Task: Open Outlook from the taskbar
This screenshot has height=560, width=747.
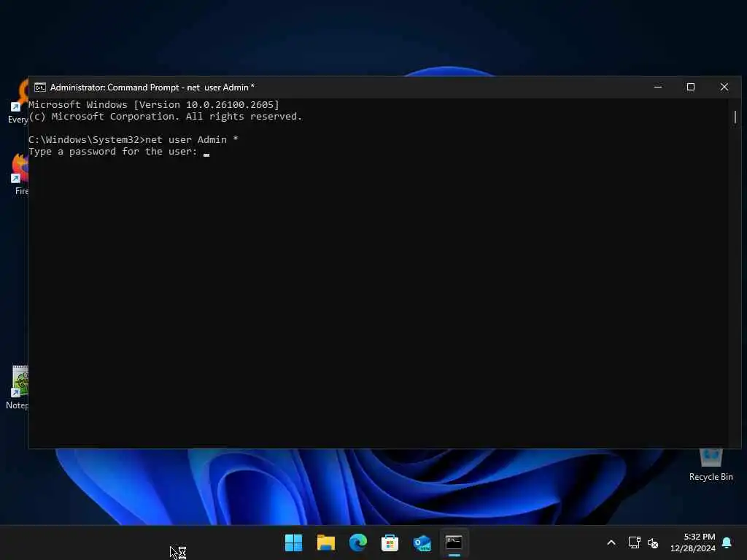Action: click(x=422, y=542)
